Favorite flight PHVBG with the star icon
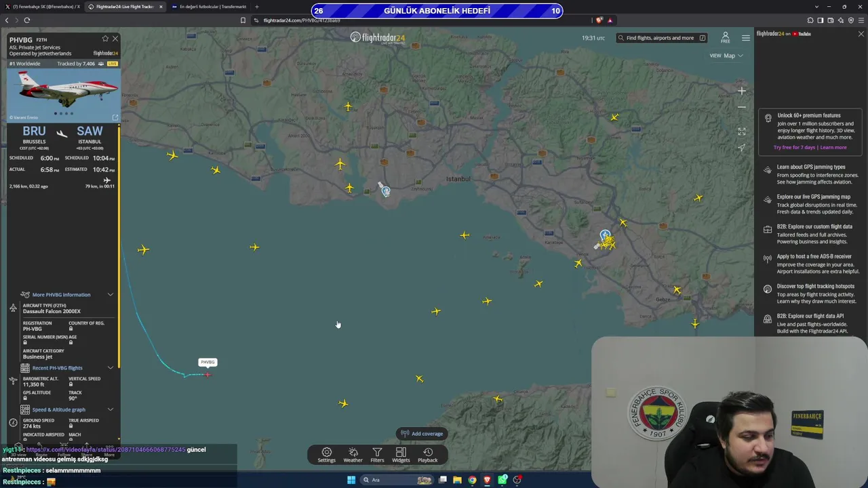Viewport: 868px width, 488px height. tap(105, 39)
